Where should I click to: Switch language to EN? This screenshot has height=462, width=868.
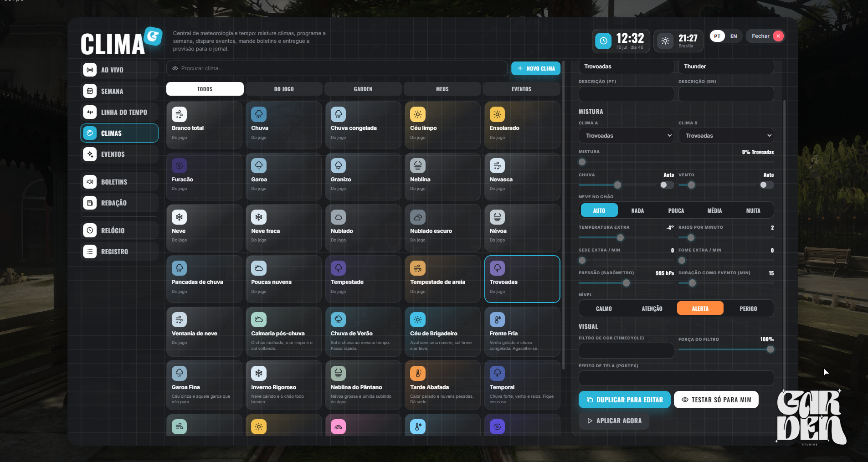pyautogui.click(x=734, y=36)
